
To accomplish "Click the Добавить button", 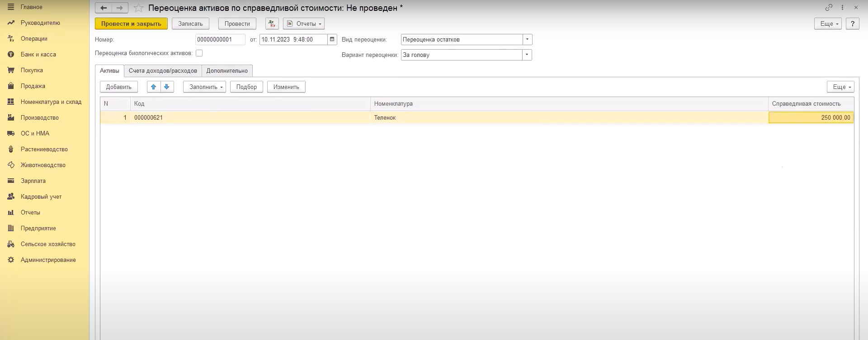I will point(119,87).
